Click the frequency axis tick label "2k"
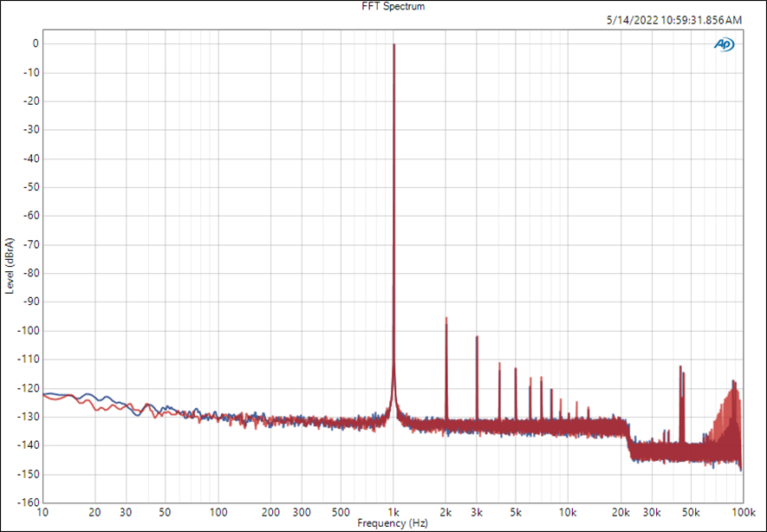The height and width of the screenshot is (532, 767). click(x=445, y=512)
